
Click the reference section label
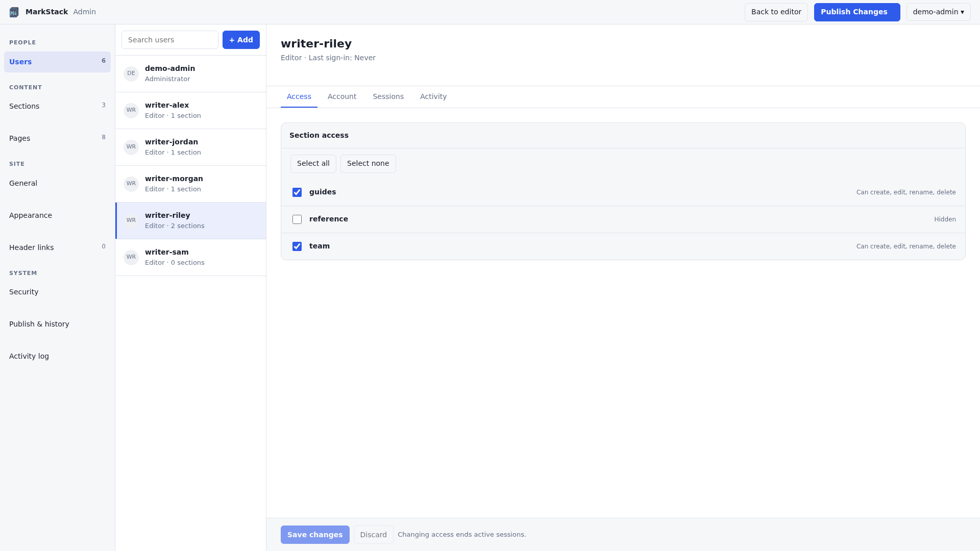point(329,219)
